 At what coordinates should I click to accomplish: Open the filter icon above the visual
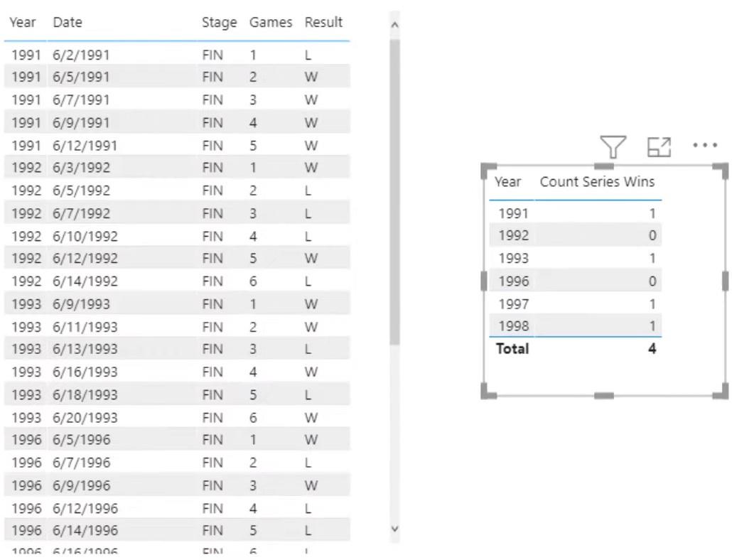tap(613, 147)
